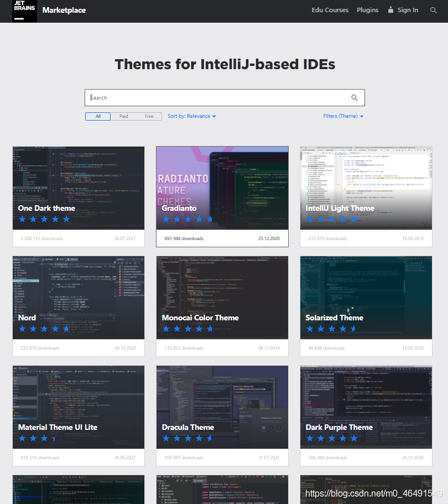
Task: Click the Nord star rating
Action: (x=44, y=329)
